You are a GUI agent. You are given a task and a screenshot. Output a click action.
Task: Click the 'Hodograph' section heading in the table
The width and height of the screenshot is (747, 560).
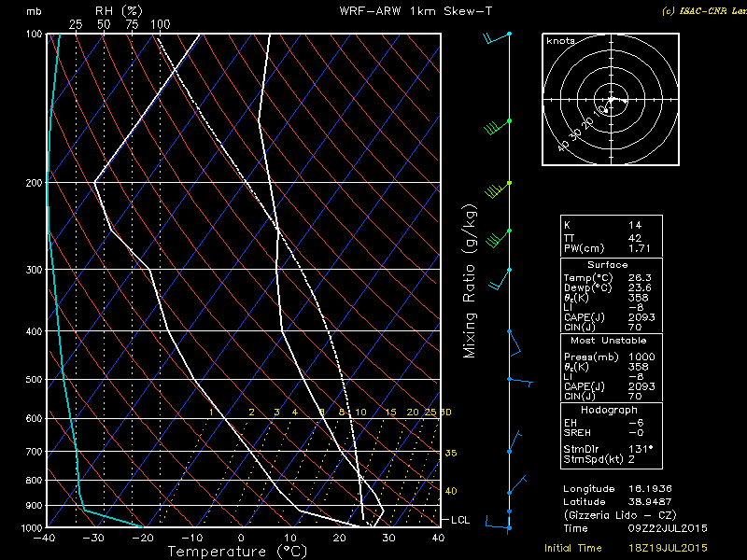tap(609, 410)
